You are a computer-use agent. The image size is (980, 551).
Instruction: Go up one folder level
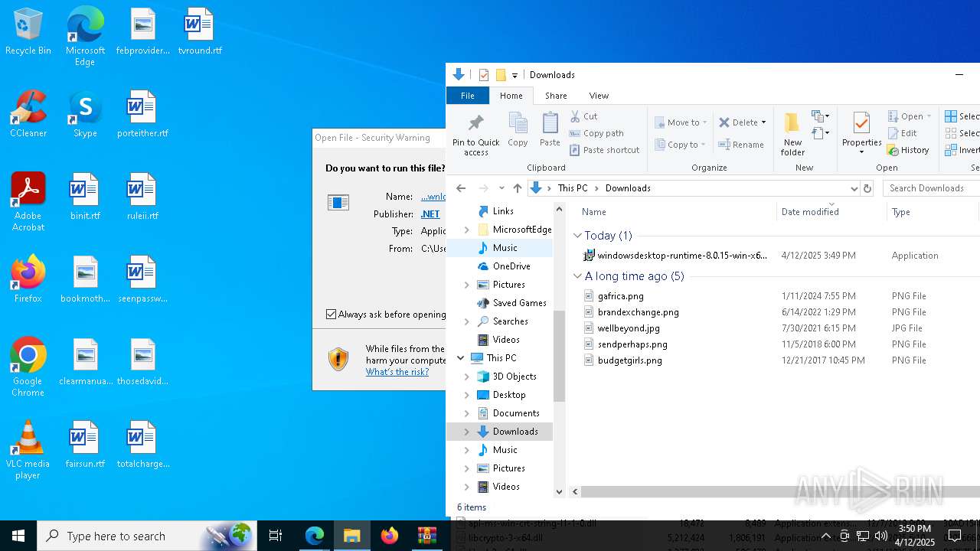[x=518, y=188]
